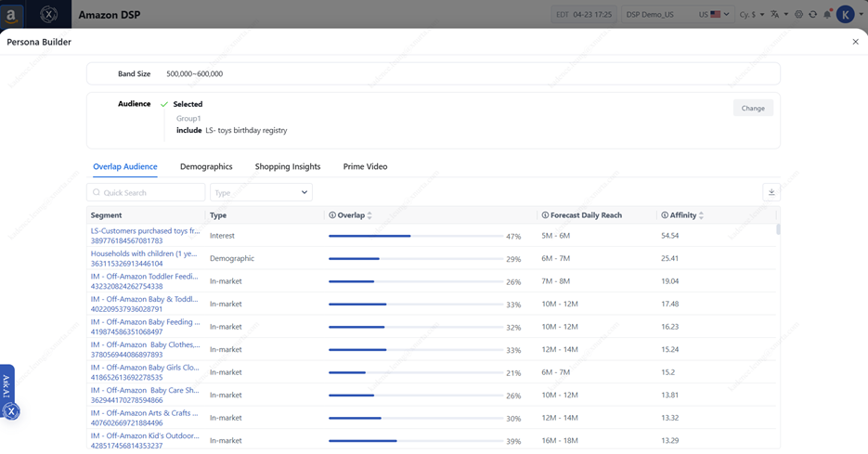The image size is (868, 454).
Task: Open the Shopping Insights tab
Action: [x=288, y=167]
